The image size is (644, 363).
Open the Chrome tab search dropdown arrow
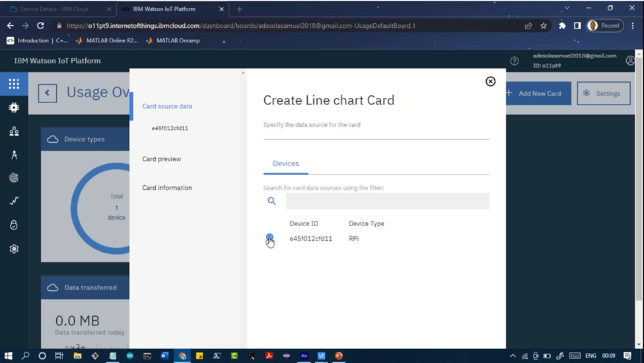point(567,8)
